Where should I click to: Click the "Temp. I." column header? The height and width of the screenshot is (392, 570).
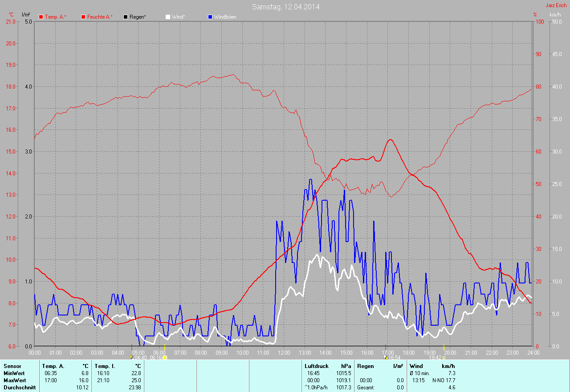(x=105, y=366)
